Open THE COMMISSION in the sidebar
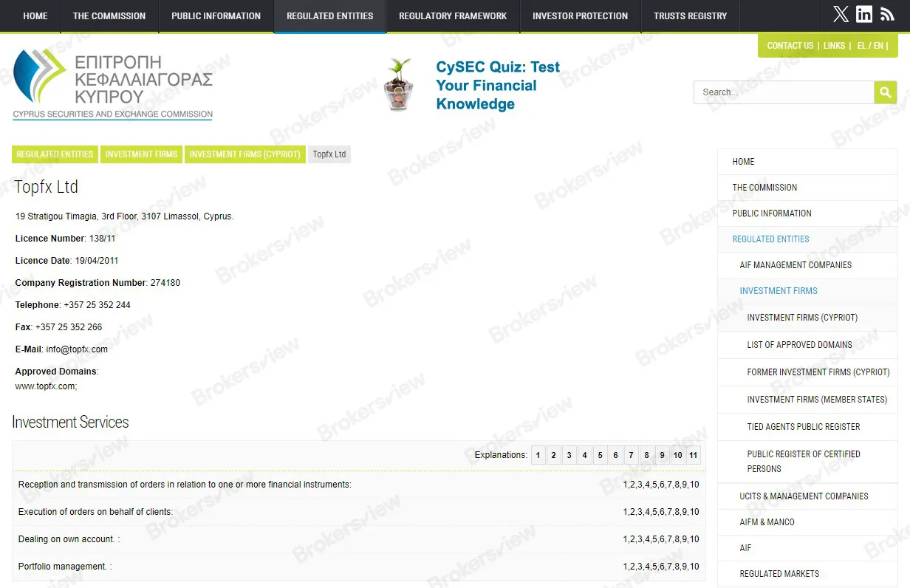910x588 pixels. (807, 188)
